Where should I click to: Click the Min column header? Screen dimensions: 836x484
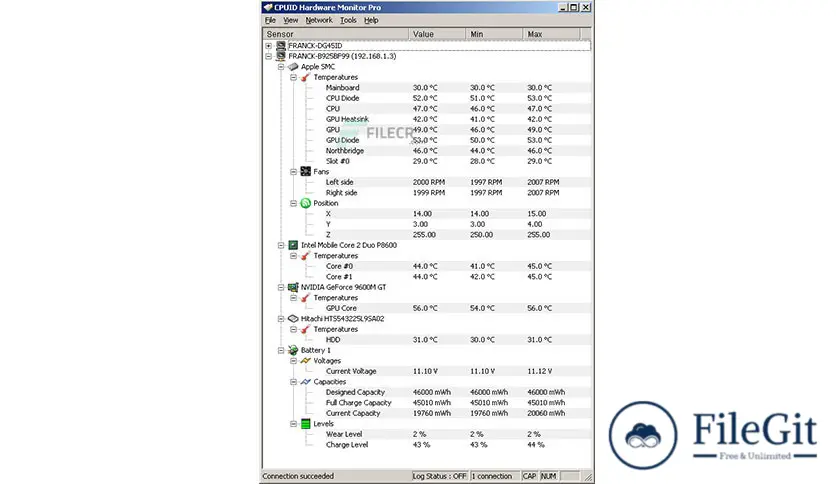point(494,34)
